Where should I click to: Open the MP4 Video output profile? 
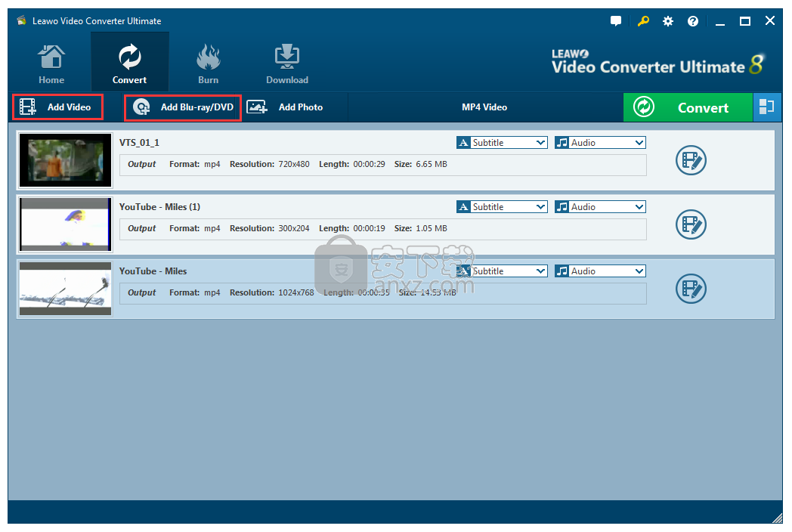point(484,107)
